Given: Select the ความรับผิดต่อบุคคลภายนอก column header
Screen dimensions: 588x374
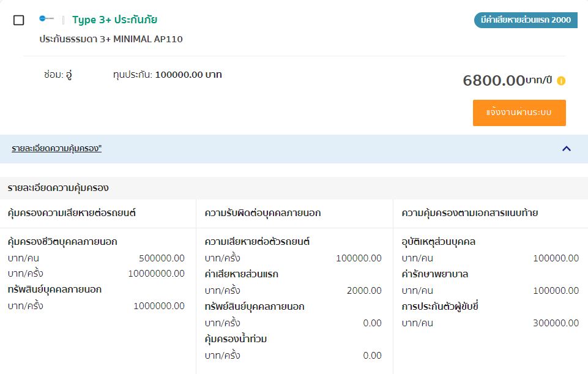Looking at the screenshot, I should [x=262, y=213].
